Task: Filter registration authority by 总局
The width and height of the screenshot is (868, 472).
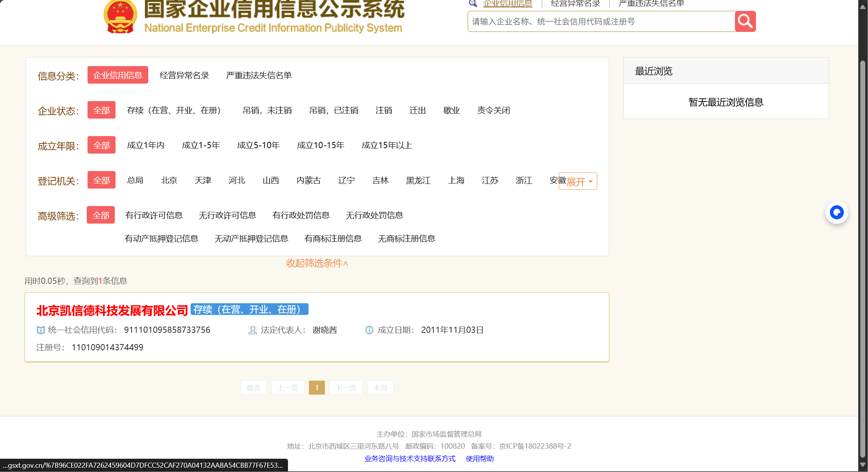Action: 135,180
